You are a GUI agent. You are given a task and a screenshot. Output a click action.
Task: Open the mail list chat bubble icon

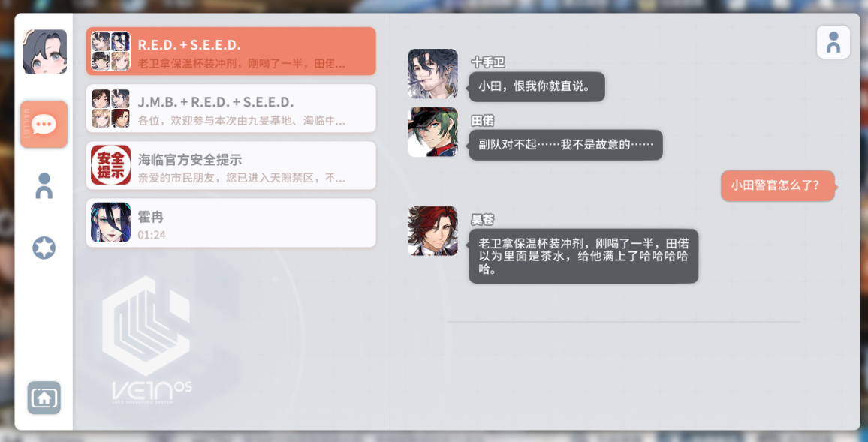44,124
